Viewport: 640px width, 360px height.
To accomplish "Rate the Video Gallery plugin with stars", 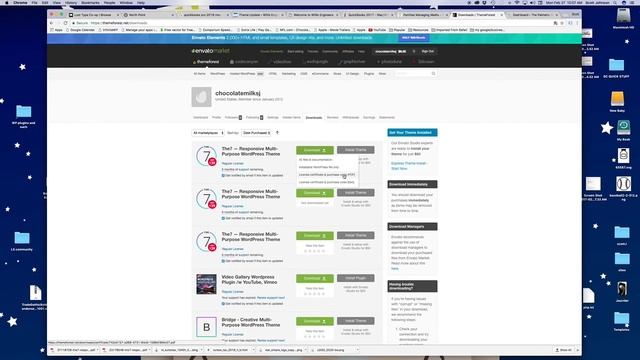I will (x=315, y=294).
